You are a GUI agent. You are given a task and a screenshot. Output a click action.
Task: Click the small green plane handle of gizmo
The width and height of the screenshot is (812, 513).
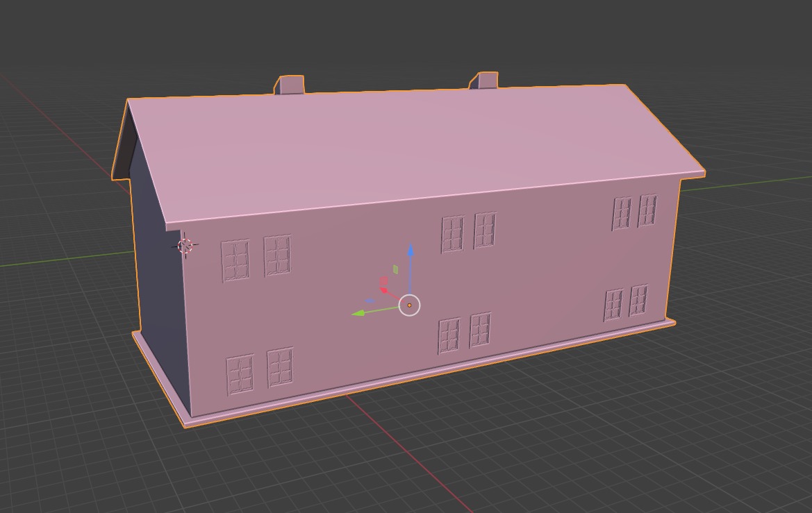click(396, 269)
